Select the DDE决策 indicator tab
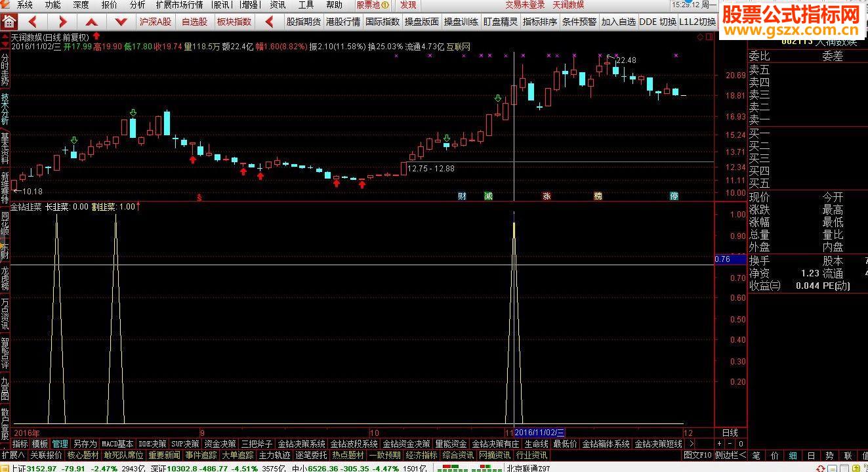The height and width of the screenshot is (472, 868). click(x=152, y=444)
